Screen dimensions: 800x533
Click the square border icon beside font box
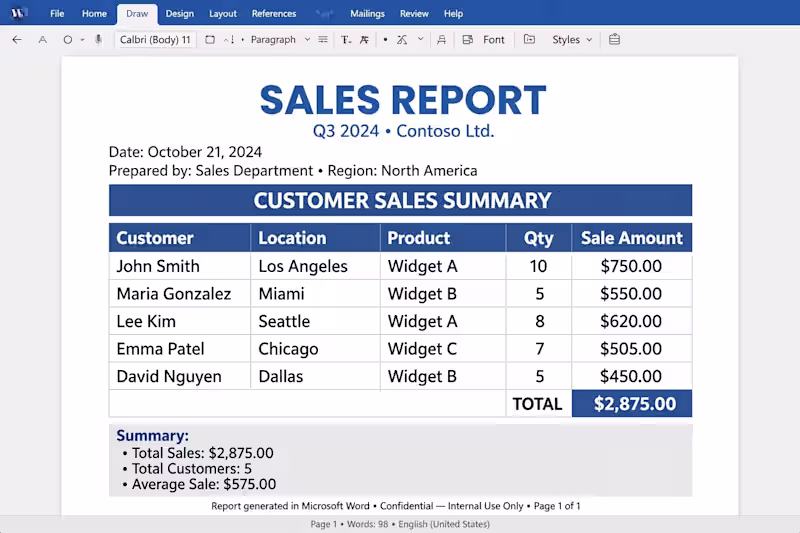click(210, 39)
